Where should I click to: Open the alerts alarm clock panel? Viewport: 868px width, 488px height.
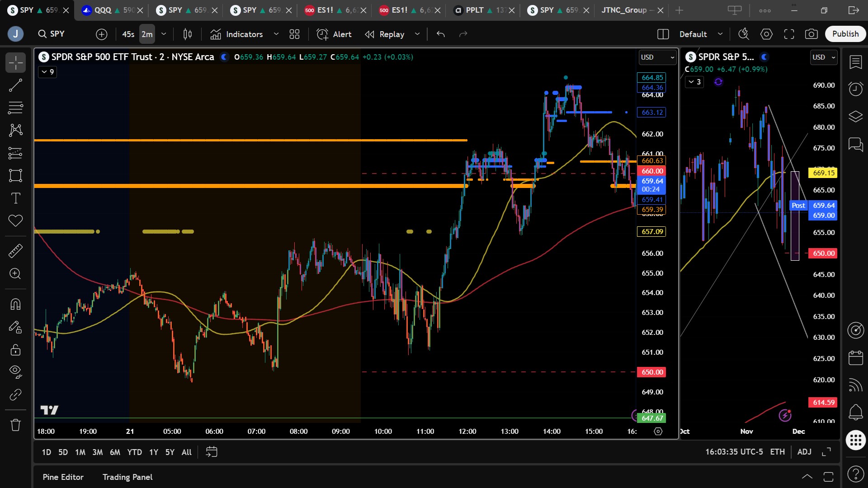(855, 89)
